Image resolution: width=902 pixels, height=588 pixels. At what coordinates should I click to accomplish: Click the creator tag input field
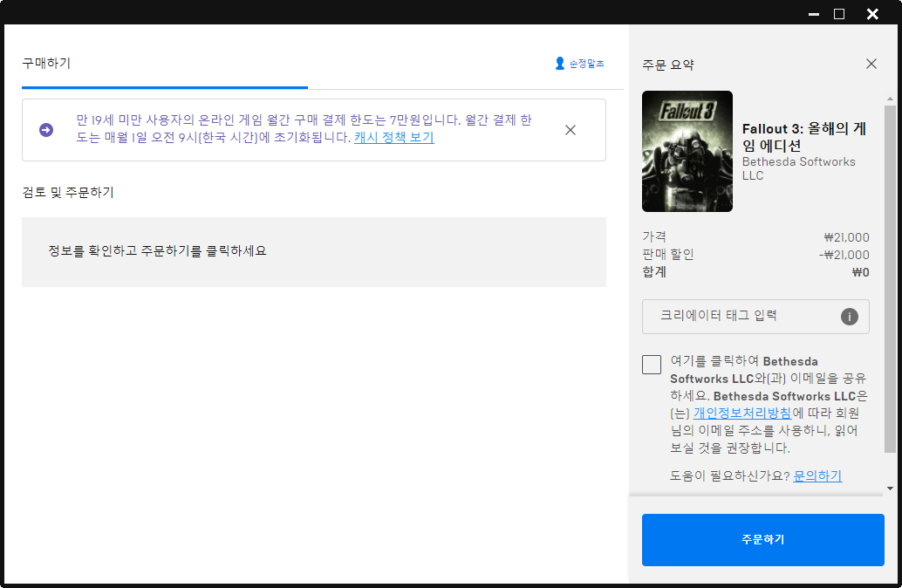click(755, 317)
